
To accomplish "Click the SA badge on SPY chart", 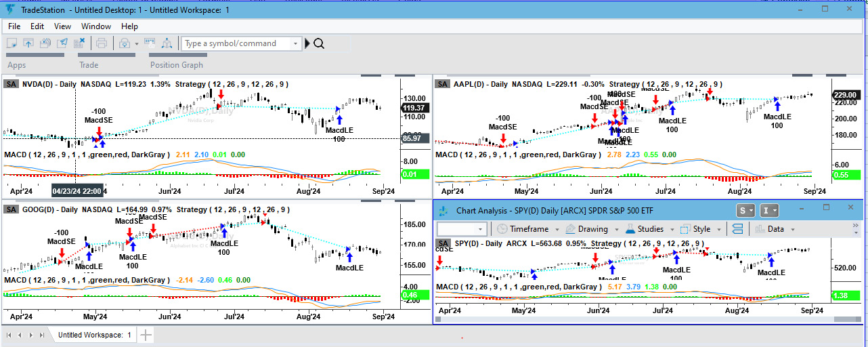I will (442, 243).
